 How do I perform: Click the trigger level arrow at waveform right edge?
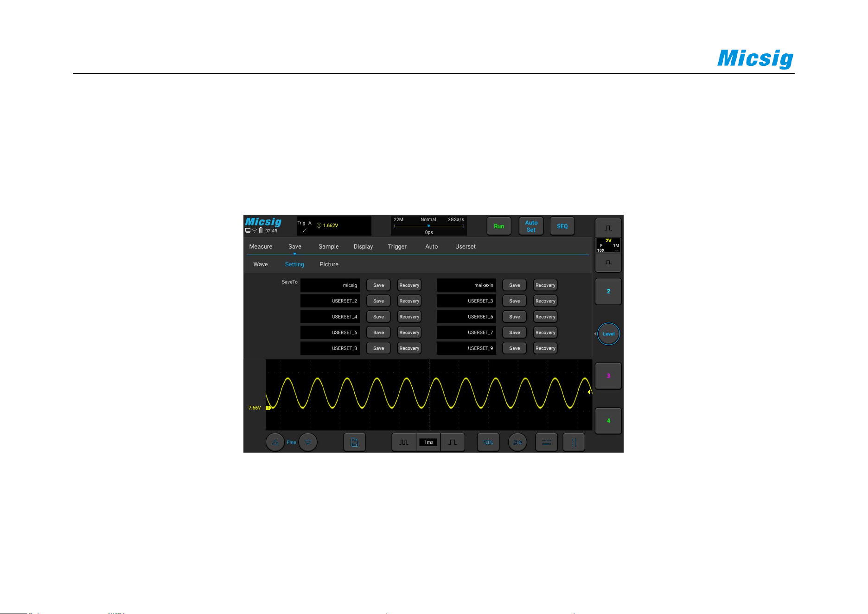click(590, 392)
